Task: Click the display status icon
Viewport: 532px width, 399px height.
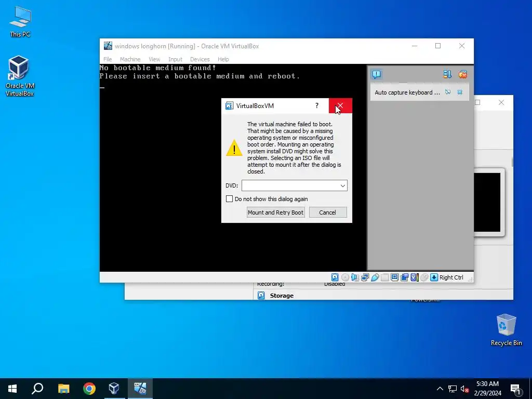Action: (395, 277)
